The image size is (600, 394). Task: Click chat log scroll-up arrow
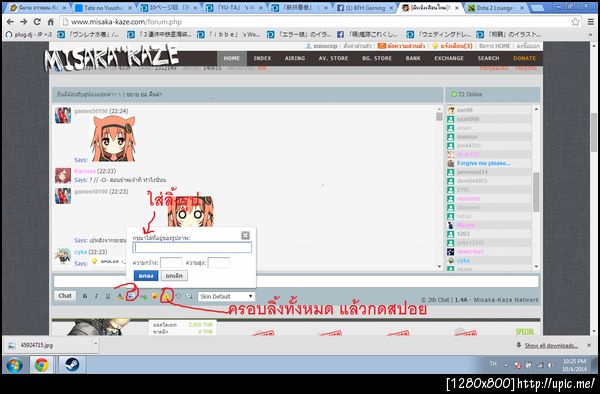point(439,109)
